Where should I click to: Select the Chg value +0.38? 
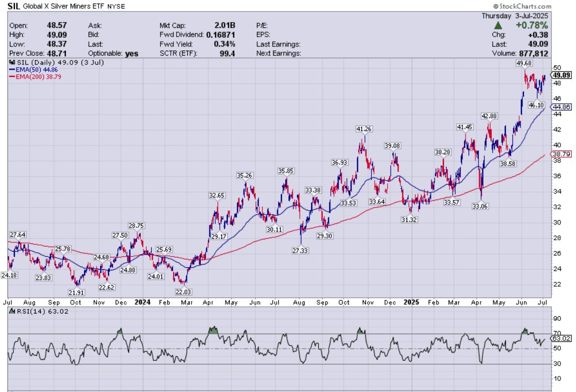[x=538, y=35]
